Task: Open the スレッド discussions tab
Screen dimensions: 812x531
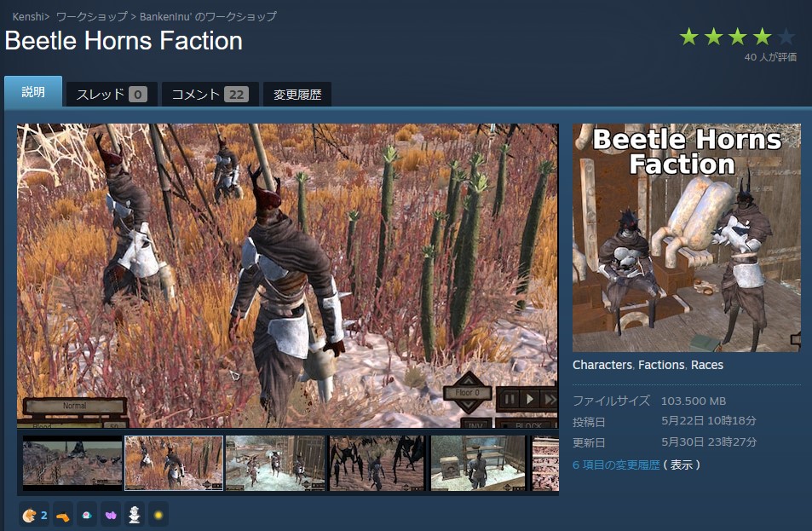Action: coord(112,95)
